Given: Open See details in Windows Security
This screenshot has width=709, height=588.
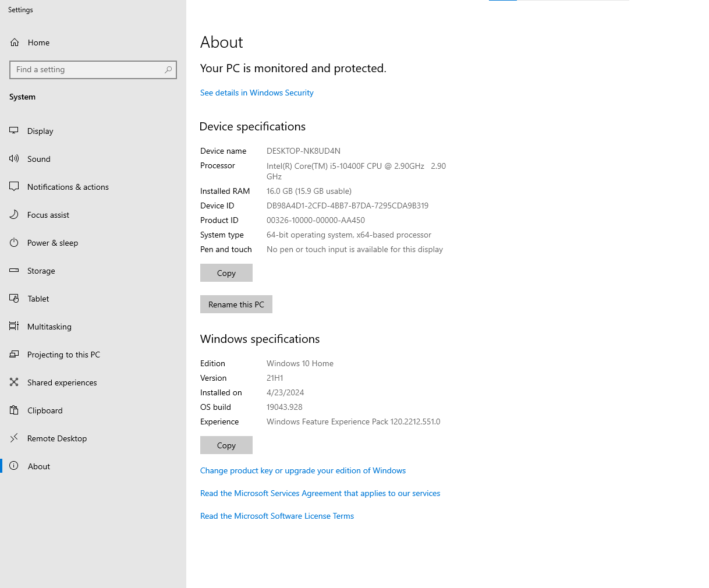Looking at the screenshot, I should pyautogui.click(x=257, y=93).
